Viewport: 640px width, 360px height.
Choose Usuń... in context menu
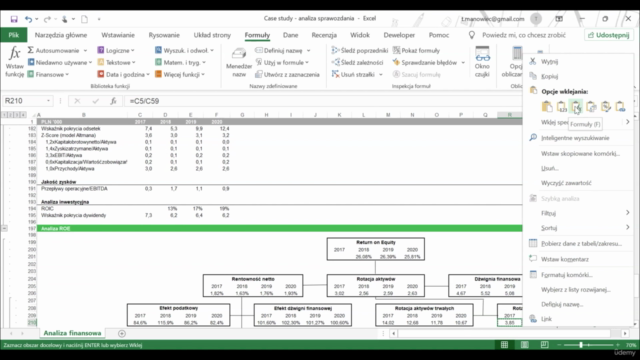(550, 168)
